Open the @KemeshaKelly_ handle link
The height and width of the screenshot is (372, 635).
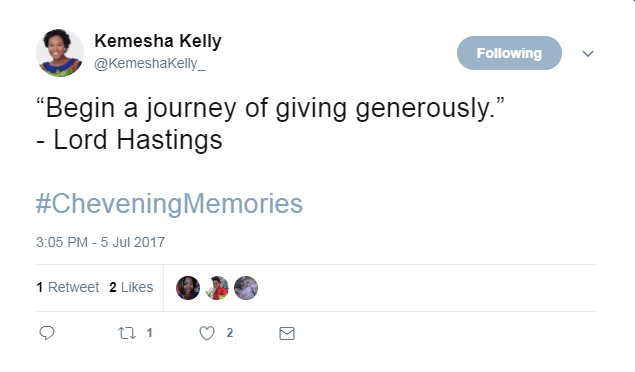[x=150, y=64]
